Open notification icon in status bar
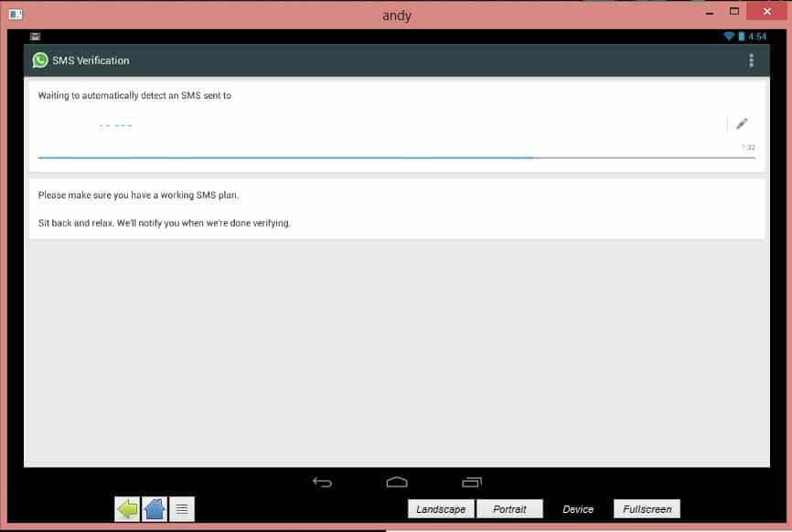Screen dimensions: 792x532 pyautogui.click(x=35, y=37)
